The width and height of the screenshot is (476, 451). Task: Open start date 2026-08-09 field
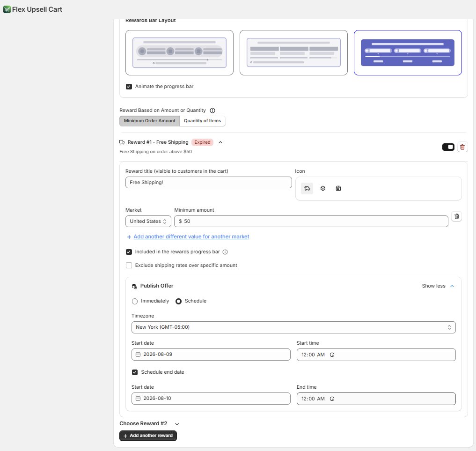click(x=211, y=355)
